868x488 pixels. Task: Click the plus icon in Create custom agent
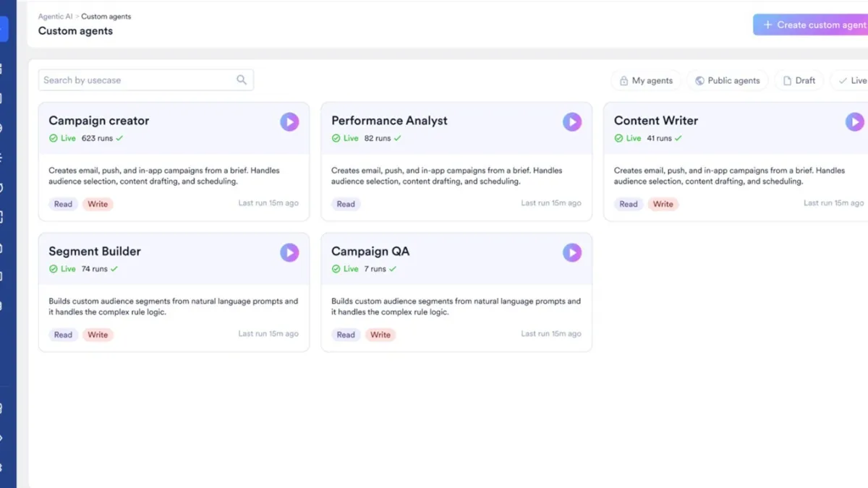coord(768,25)
